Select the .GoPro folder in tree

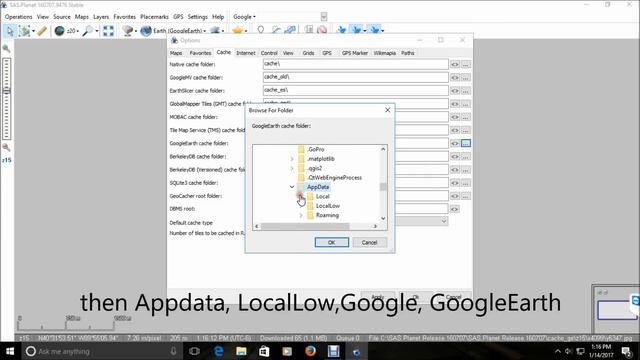point(316,149)
